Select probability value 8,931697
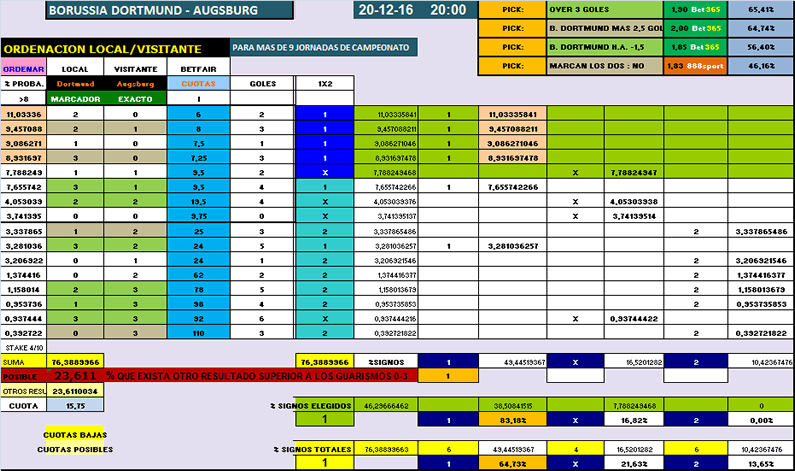Viewport: 795px width, 471px height. coord(23,158)
